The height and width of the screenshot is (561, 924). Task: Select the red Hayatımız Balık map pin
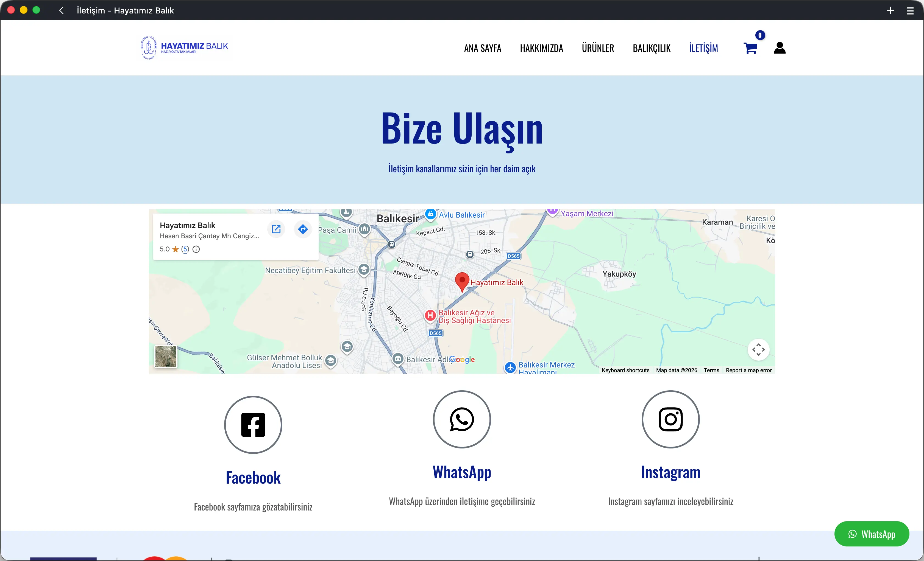(462, 282)
